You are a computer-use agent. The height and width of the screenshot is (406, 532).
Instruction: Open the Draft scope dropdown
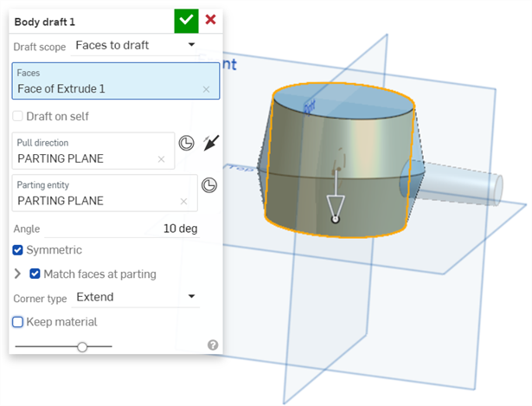[x=135, y=45]
